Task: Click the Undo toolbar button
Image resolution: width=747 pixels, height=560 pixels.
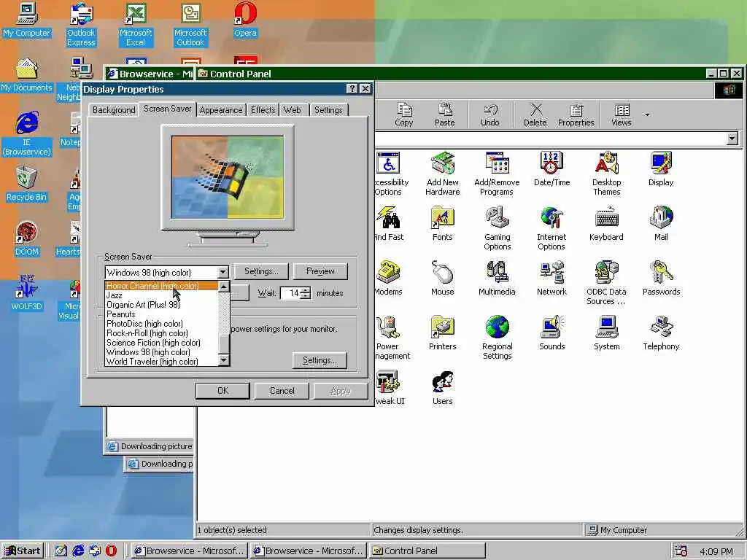Action: point(489,114)
